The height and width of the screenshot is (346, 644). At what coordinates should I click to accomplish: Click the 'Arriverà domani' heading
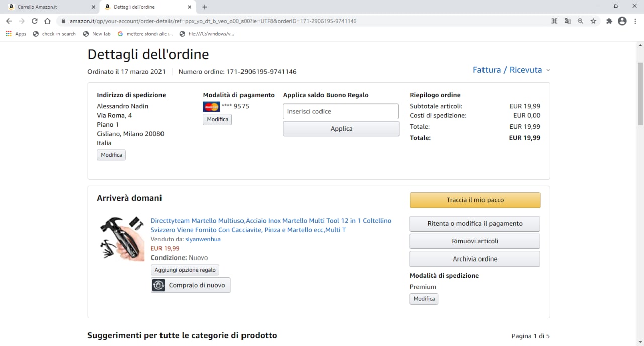(x=129, y=198)
